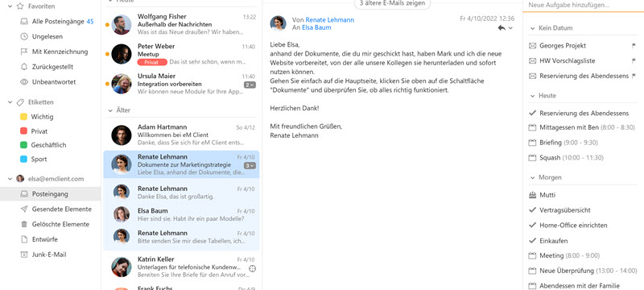Open Adam Hartmann's welcome email
This screenshot has height=290, width=644.
182,135
